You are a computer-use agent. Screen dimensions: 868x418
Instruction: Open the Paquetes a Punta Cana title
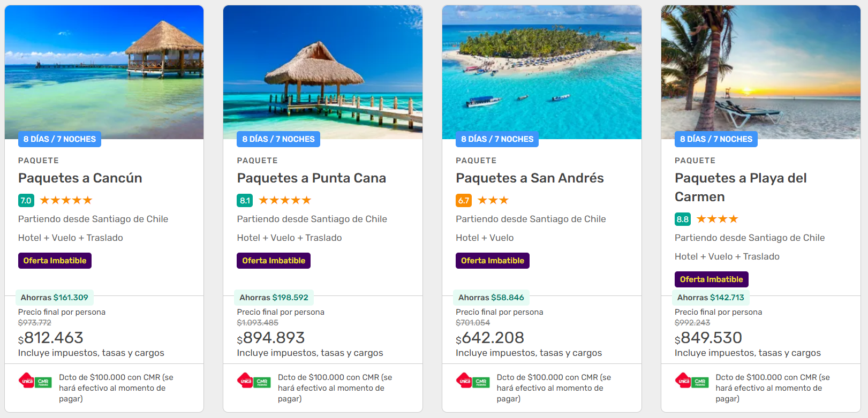(312, 178)
